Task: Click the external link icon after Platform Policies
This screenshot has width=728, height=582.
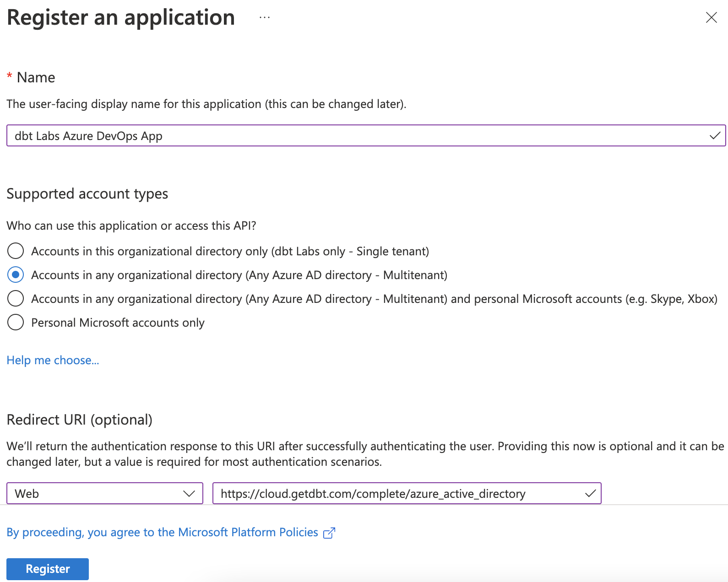Action: tap(329, 533)
